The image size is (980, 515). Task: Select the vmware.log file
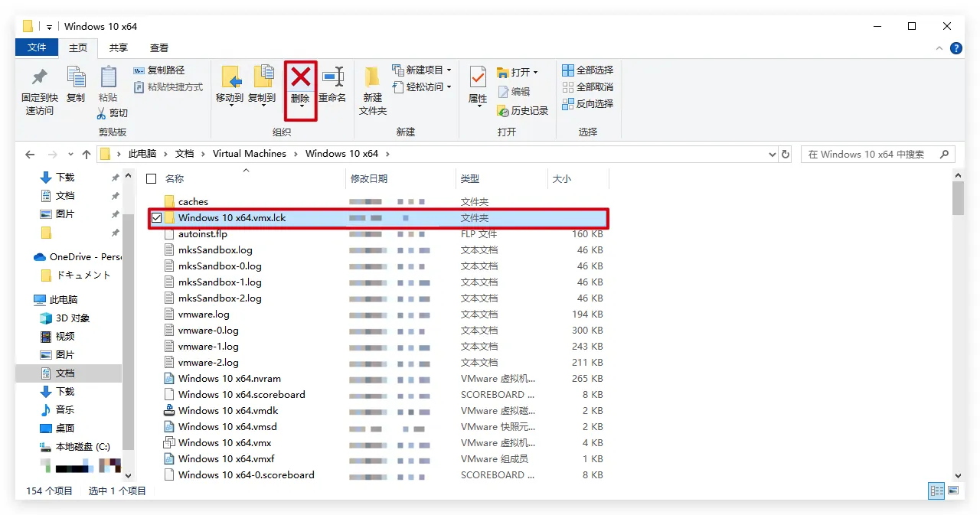pyautogui.click(x=204, y=315)
